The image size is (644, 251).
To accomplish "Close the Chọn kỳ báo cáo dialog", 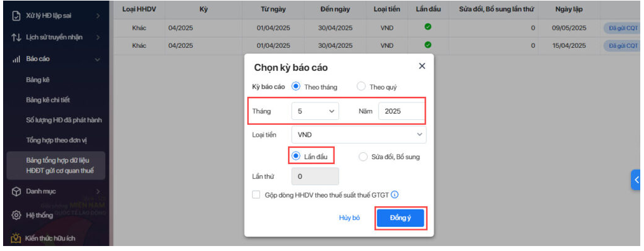I will (x=422, y=66).
